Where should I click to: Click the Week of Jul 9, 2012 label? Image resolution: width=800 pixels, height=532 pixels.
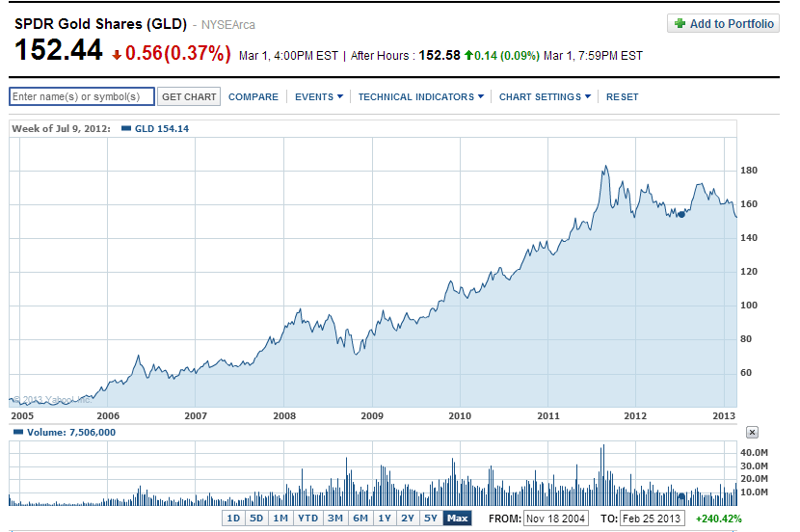62,128
